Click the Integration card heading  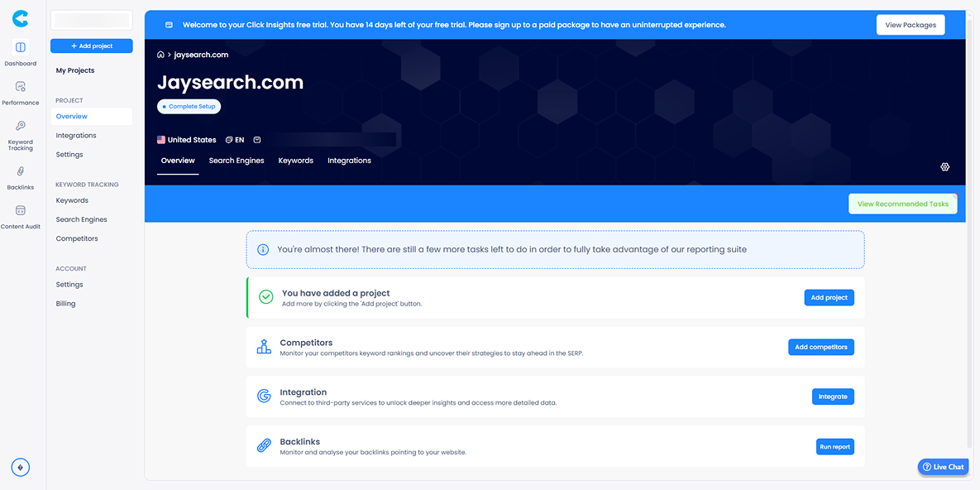pos(304,392)
